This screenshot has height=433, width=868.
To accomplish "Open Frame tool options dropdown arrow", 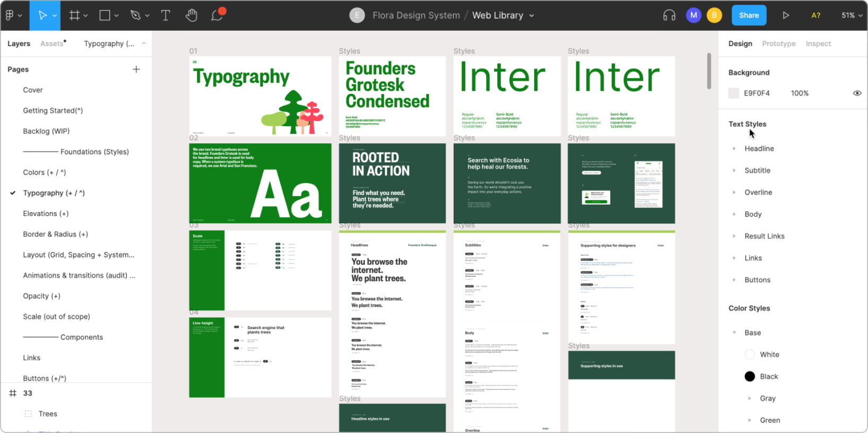I will [85, 16].
